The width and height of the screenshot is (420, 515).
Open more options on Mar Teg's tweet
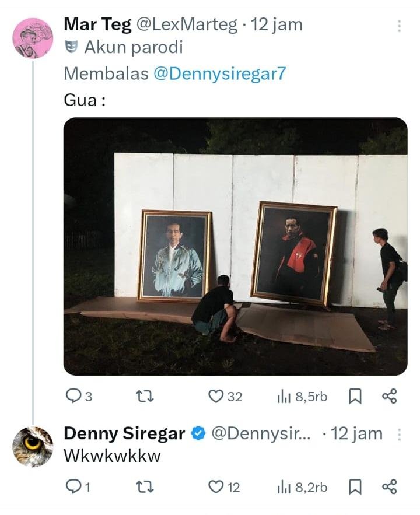[399, 26]
